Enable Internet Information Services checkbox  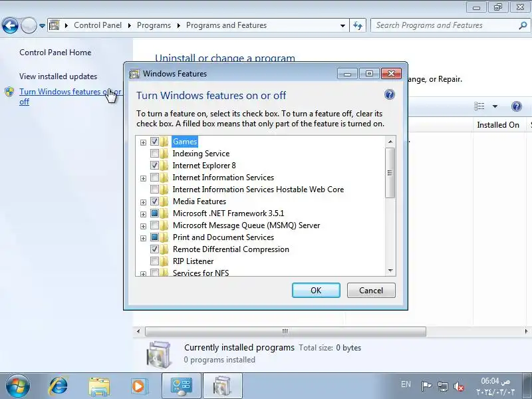point(154,177)
